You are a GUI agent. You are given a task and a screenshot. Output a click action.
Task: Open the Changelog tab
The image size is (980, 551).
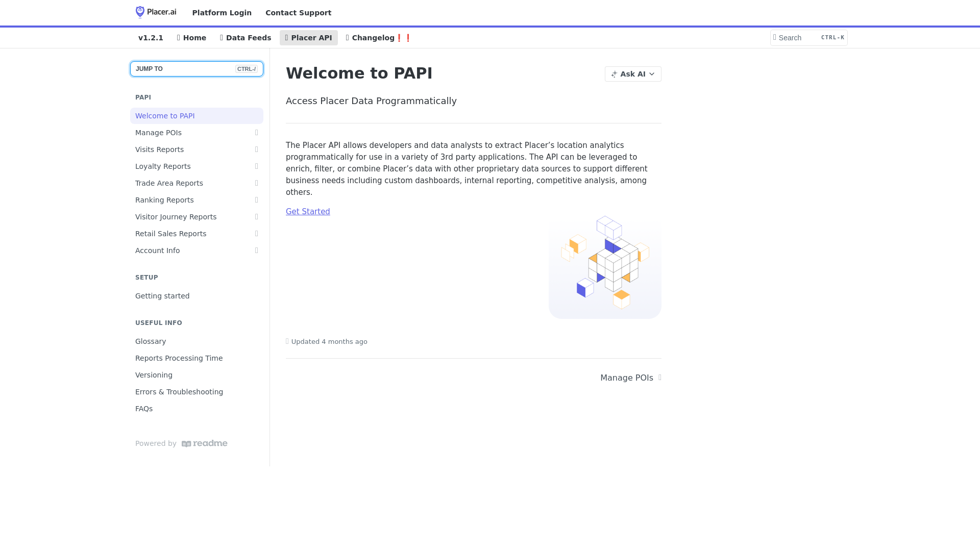click(x=379, y=38)
